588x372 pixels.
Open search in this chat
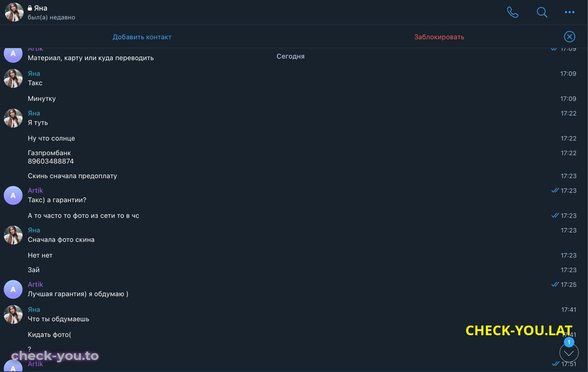click(x=542, y=12)
